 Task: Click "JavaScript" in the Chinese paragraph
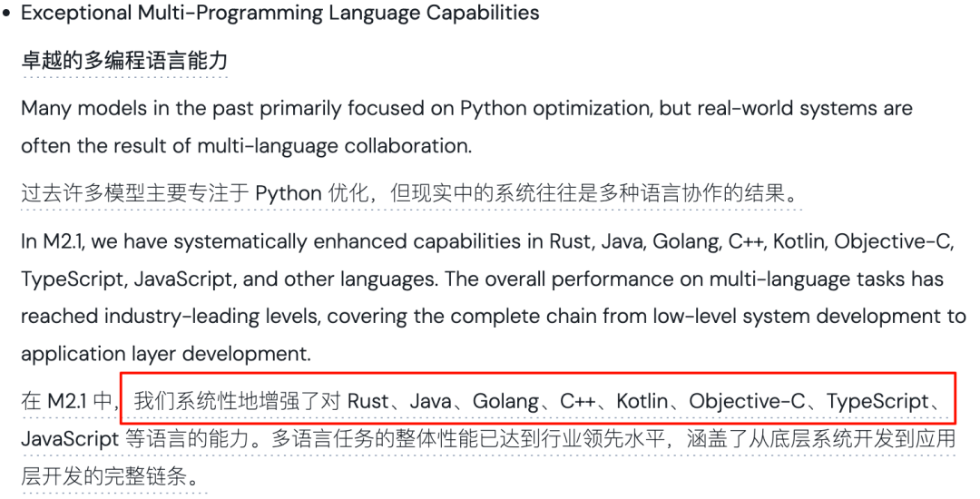point(70,440)
